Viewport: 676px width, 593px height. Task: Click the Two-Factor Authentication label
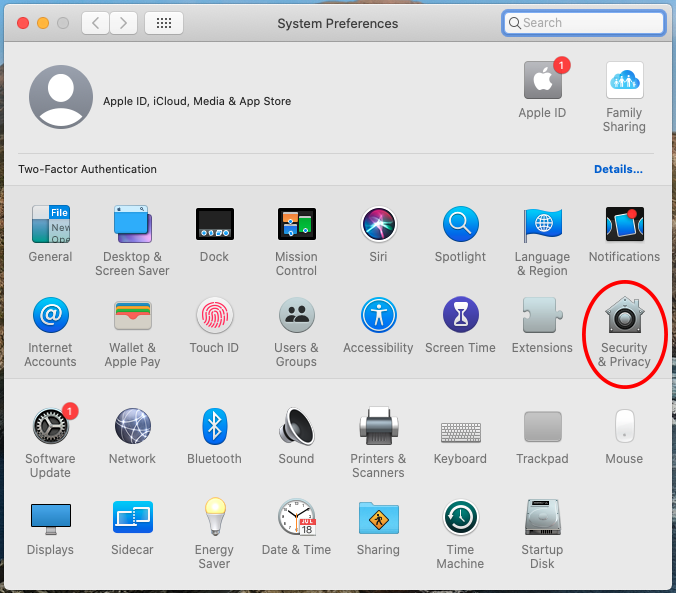[x=88, y=169]
